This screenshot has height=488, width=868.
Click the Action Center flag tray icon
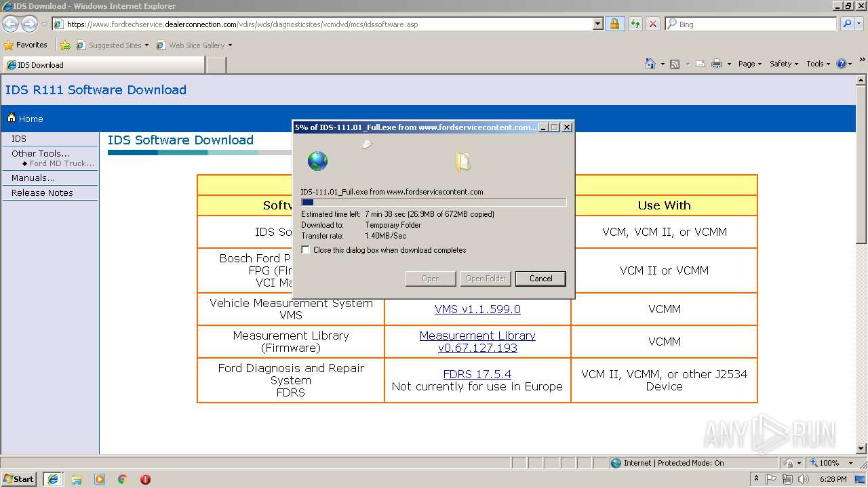(771, 479)
